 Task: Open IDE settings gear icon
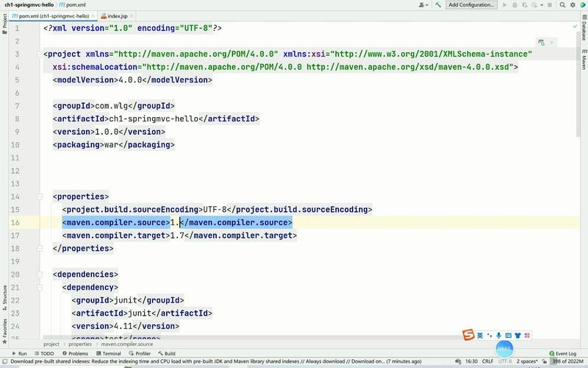tap(573, 5)
